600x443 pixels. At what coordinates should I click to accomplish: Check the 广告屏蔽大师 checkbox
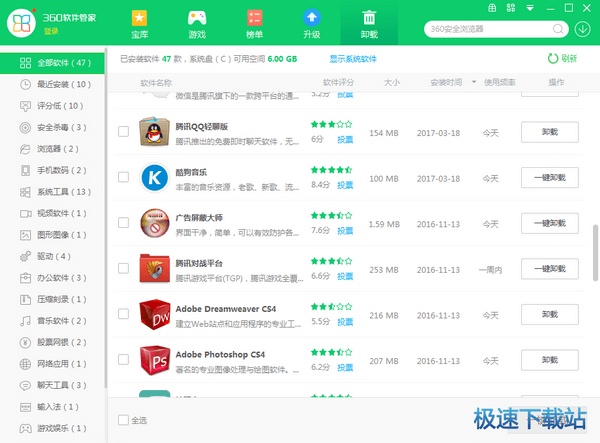pos(123,223)
